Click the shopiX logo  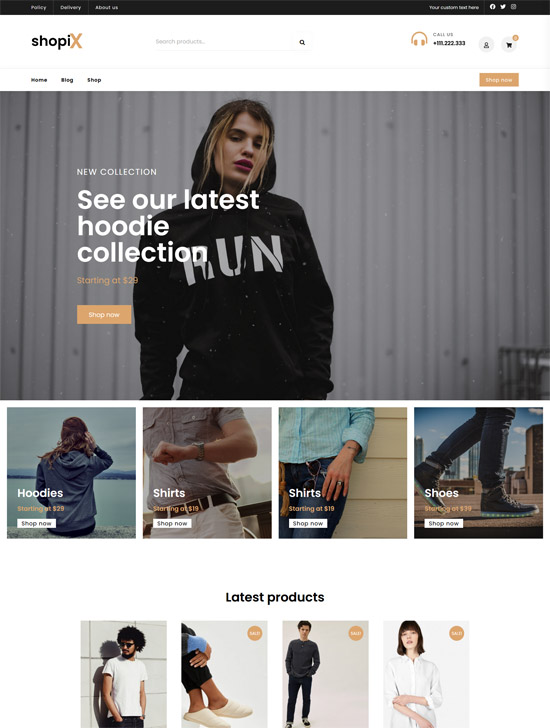(57, 41)
